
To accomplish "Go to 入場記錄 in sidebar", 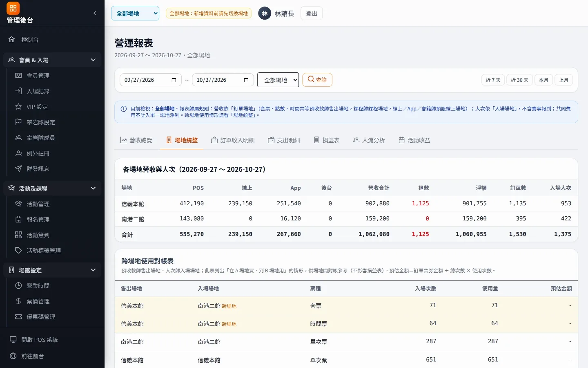I will [x=55, y=91].
